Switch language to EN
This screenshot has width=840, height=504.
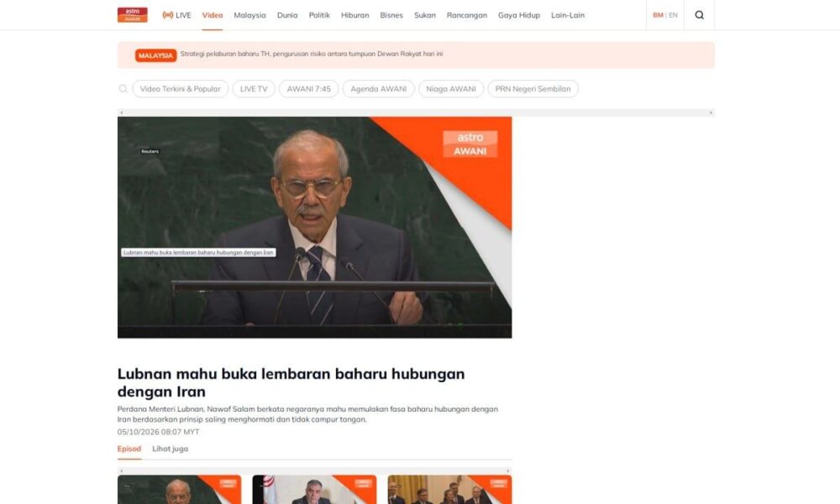pyautogui.click(x=674, y=15)
